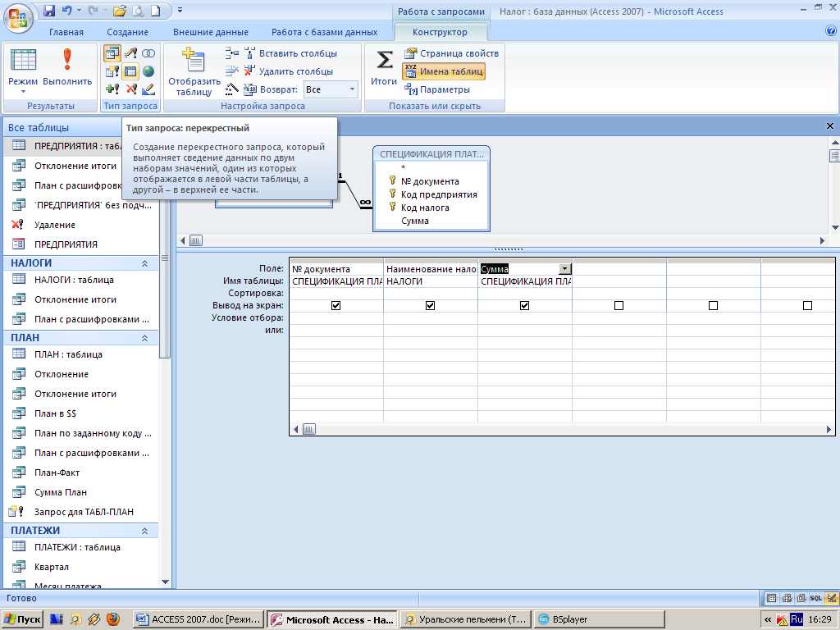
Task: Run the query with Выполнить
Action: tap(67, 67)
